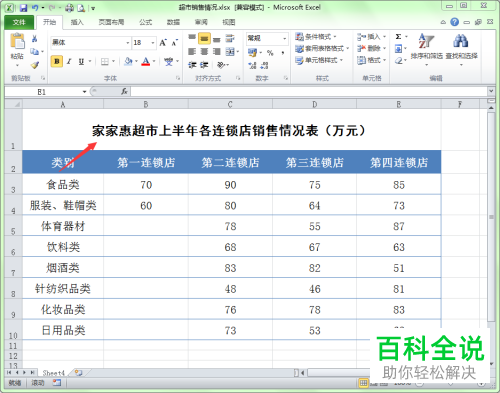Toggle Underline formatting
The height and width of the screenshot is (393, 500).
(x=81, y=61)
